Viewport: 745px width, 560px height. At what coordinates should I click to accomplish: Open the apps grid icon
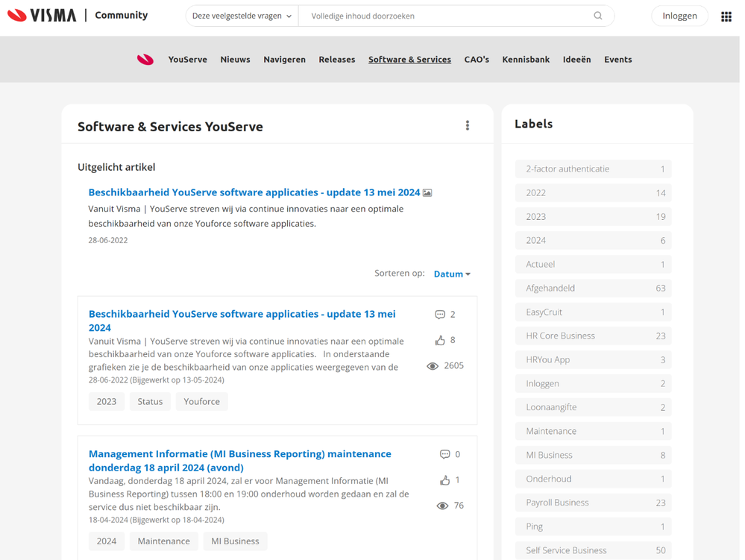click(726, 16)
